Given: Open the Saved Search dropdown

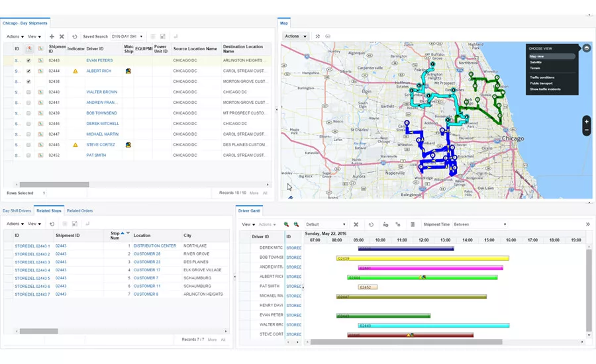Looking at the screenshot, I should tap(127, 36).
